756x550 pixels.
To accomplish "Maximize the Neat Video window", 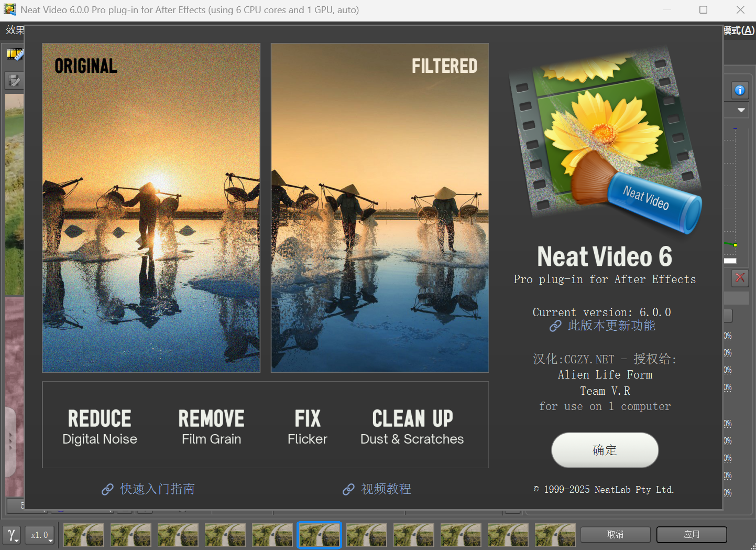I will (704, 9).
